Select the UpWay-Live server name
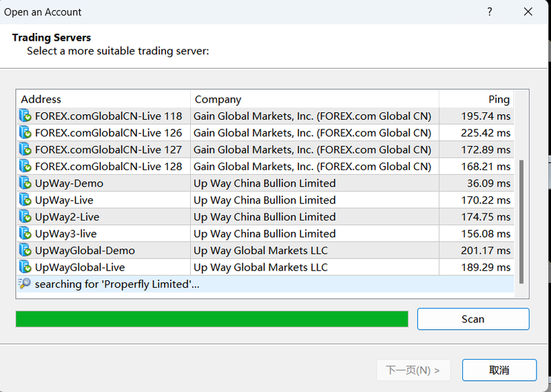The height and width of the screenshot is (392, 551). click(64, 200)
